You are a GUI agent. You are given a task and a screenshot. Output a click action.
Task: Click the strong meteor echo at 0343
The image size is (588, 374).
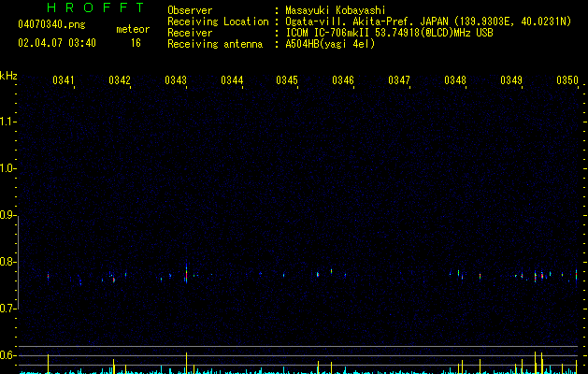click(186, 274)
